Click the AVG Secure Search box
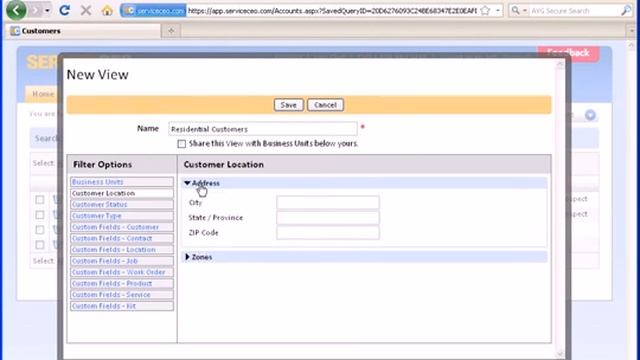This screenshot has width=640, height=360. (573, 11)
